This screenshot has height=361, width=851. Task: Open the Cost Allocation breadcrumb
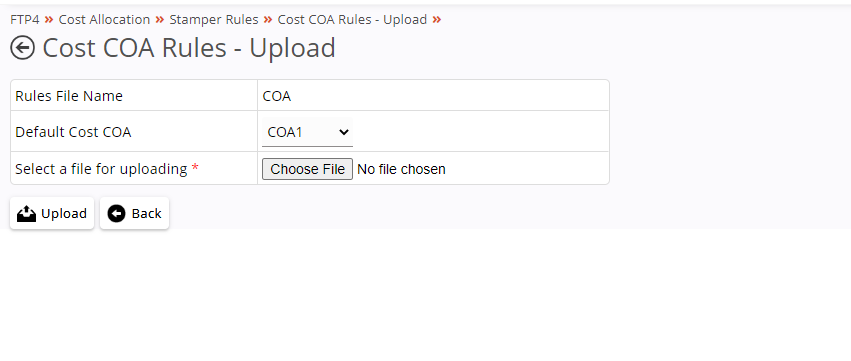click(104, 20)
